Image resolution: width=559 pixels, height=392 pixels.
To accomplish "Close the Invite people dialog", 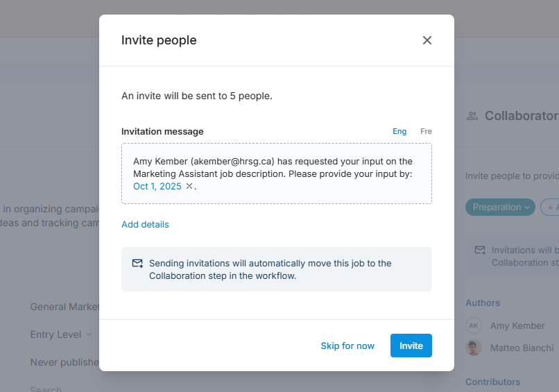I will [x=427, y=40].
